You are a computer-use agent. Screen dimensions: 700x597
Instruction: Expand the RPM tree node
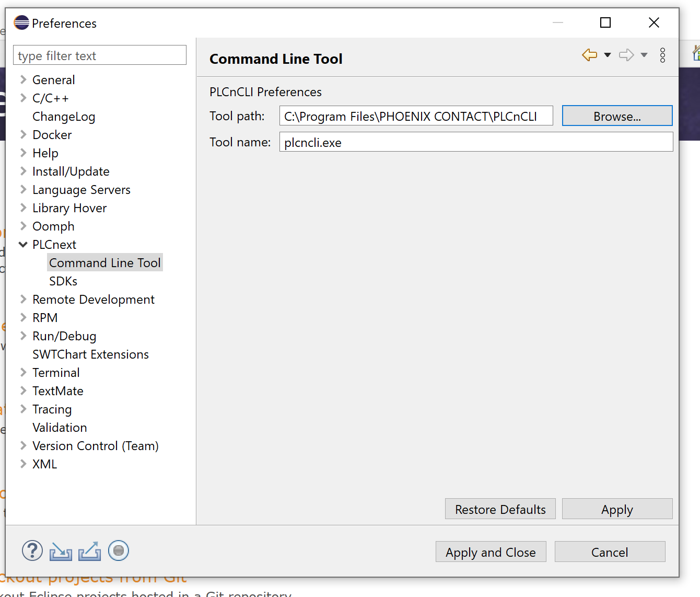pos(23,317)
